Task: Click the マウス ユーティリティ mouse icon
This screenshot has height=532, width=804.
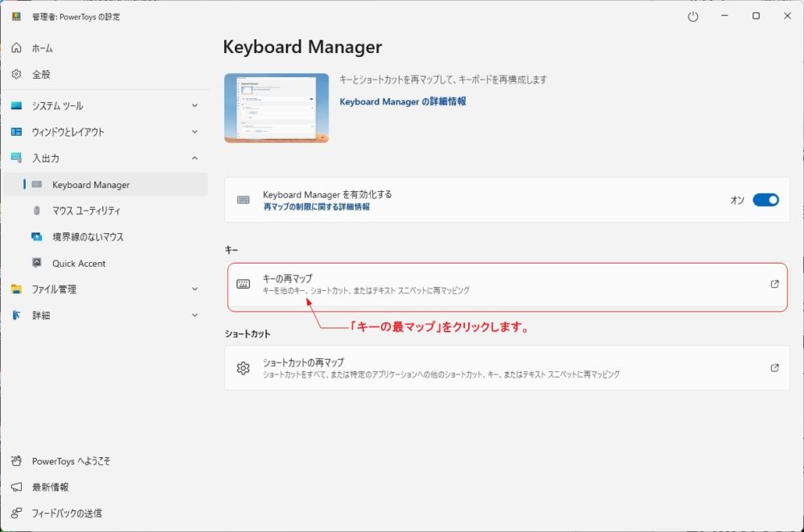Action: (36, 211)
